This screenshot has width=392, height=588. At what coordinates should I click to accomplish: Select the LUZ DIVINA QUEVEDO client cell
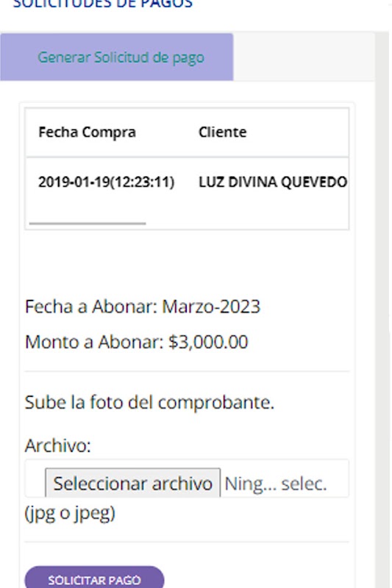coord(273,182)
